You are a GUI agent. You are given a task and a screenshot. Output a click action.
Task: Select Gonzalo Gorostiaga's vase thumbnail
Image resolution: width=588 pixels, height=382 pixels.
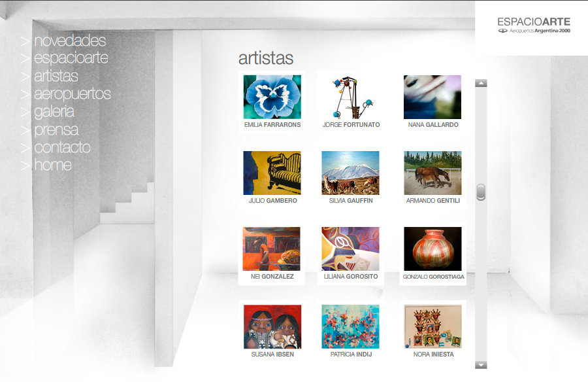click(x=433, y=249)
